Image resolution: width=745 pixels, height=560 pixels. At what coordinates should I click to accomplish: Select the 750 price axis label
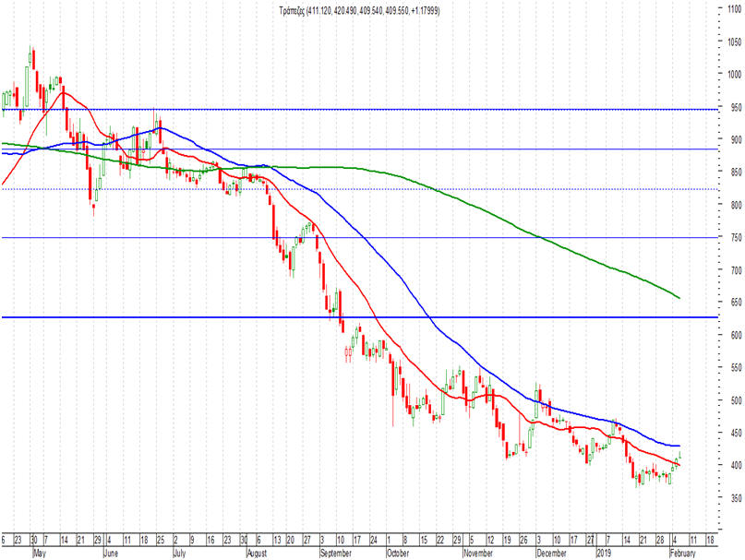[x=736, y=237]
